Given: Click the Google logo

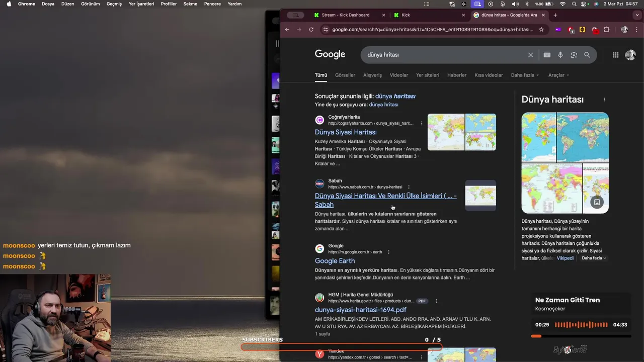Looking at the screenshot, I should [330, 54].
